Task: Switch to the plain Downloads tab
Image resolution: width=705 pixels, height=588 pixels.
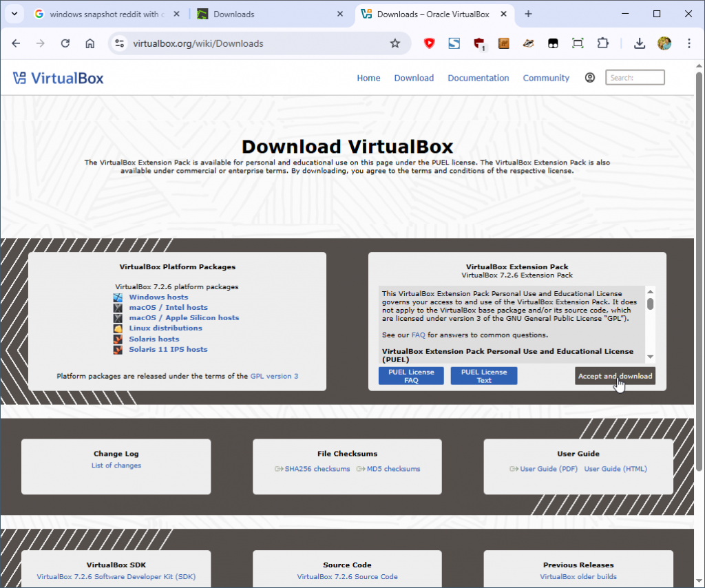Action: [x=267, y=14]
